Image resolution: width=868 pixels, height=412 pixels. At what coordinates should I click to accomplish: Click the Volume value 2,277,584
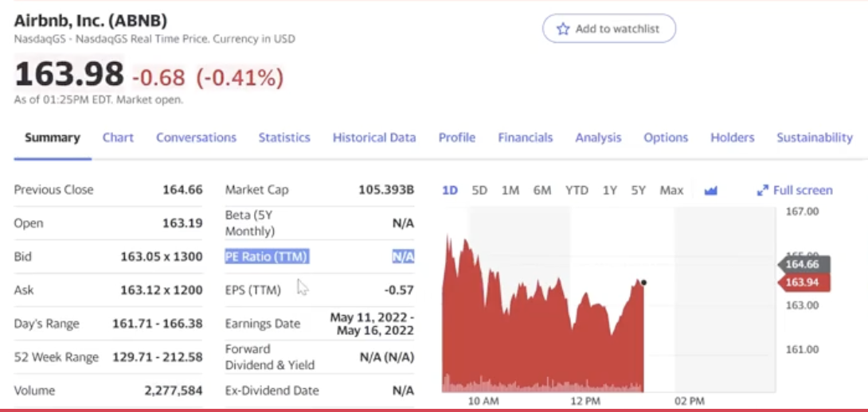tap(174, 391)
